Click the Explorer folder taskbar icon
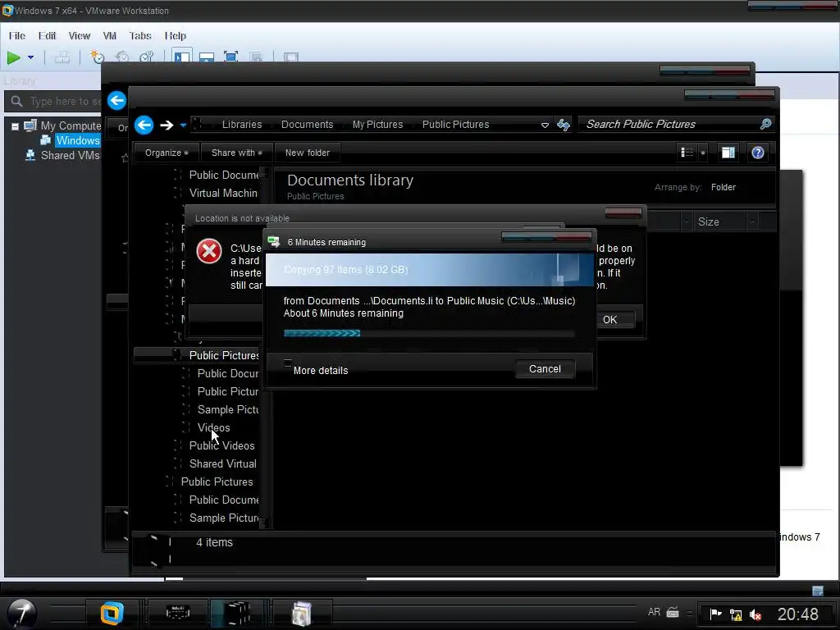Viewport: 840px width, 630px height. pyautogui.click(x=237, y=614)
